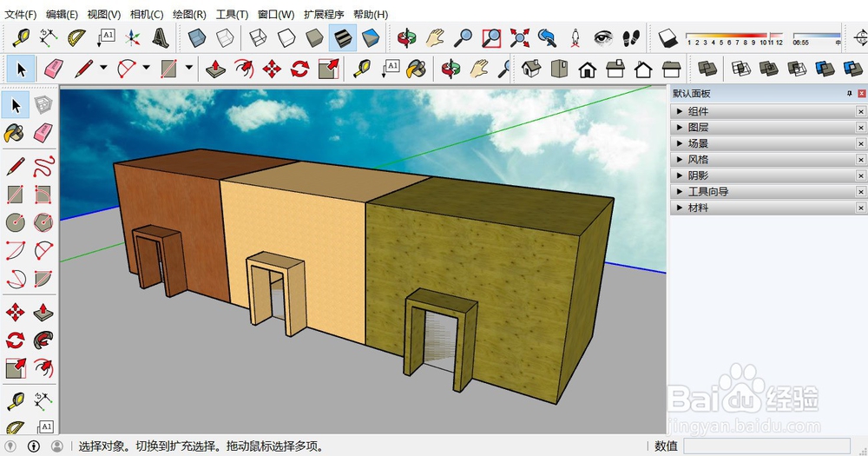The image size is (868, 456).
Task: Expand the 工具向导 panel
Action: (x=764, y=192)
